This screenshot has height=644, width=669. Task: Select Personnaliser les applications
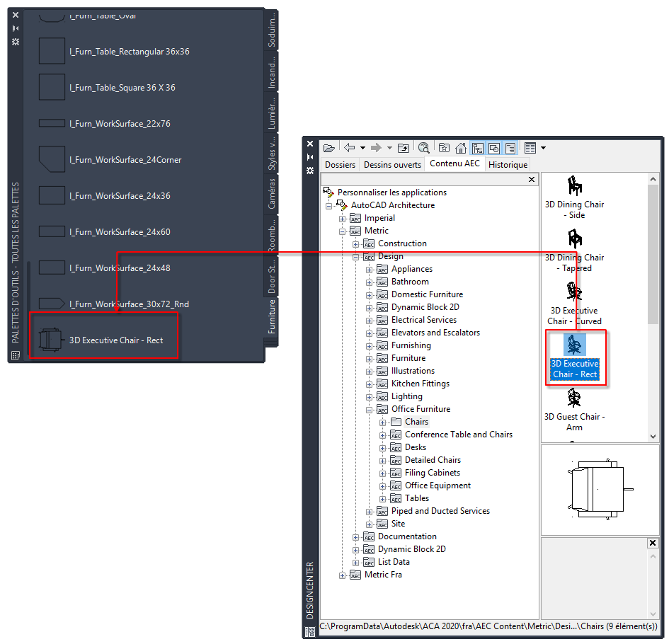click(x=391, y=192)
